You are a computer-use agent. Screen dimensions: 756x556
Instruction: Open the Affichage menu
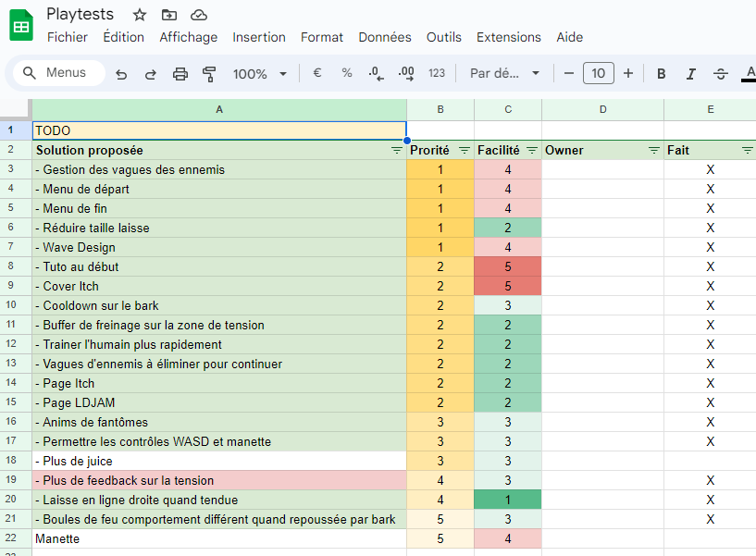tap(189, 37)
